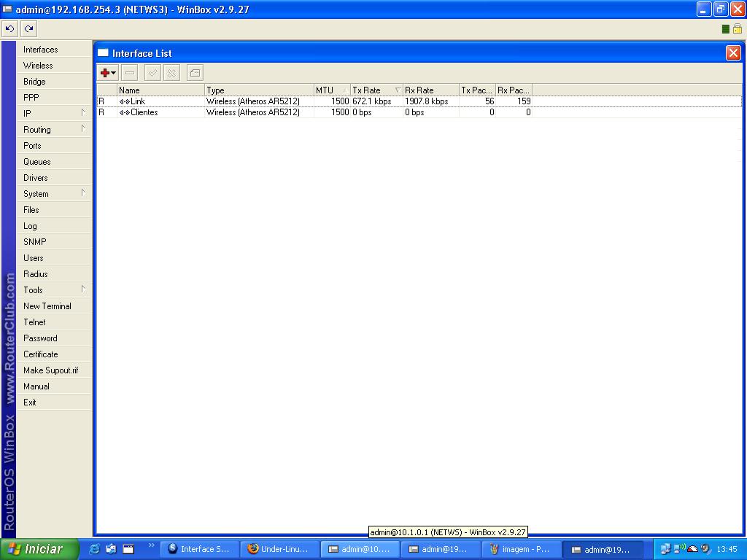Switch to the Under-Linu... Firefox taskbar button

279,549
